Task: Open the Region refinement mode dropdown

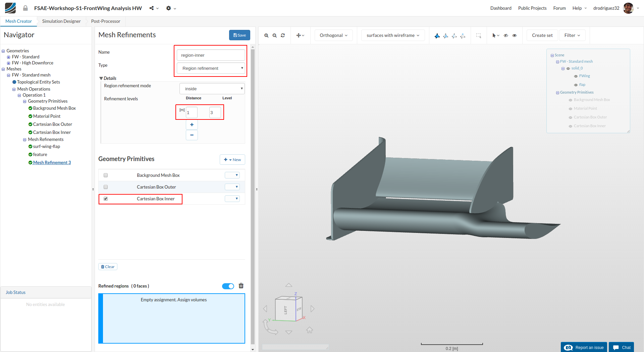Action: pos(212,89)
